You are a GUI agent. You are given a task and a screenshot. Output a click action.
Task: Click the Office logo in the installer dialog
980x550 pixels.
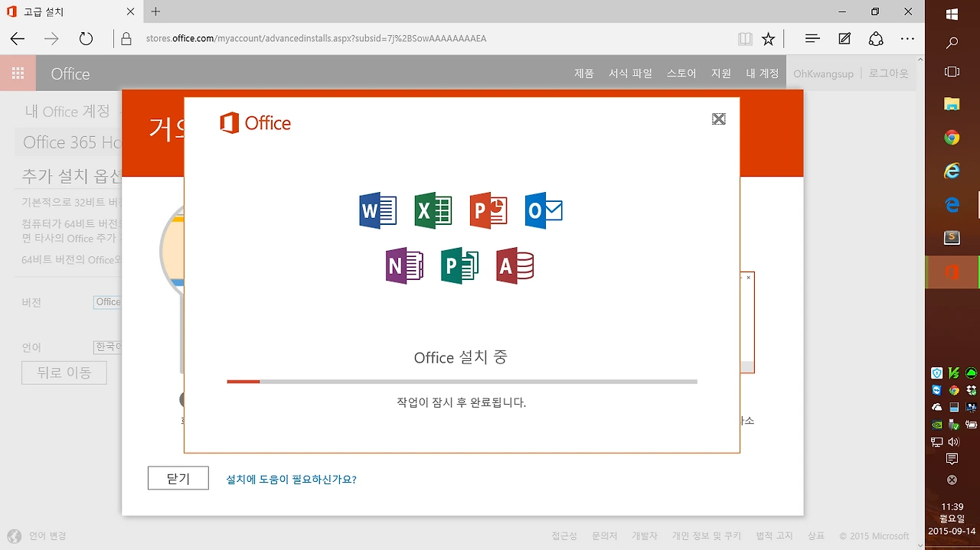pos(255,123)
